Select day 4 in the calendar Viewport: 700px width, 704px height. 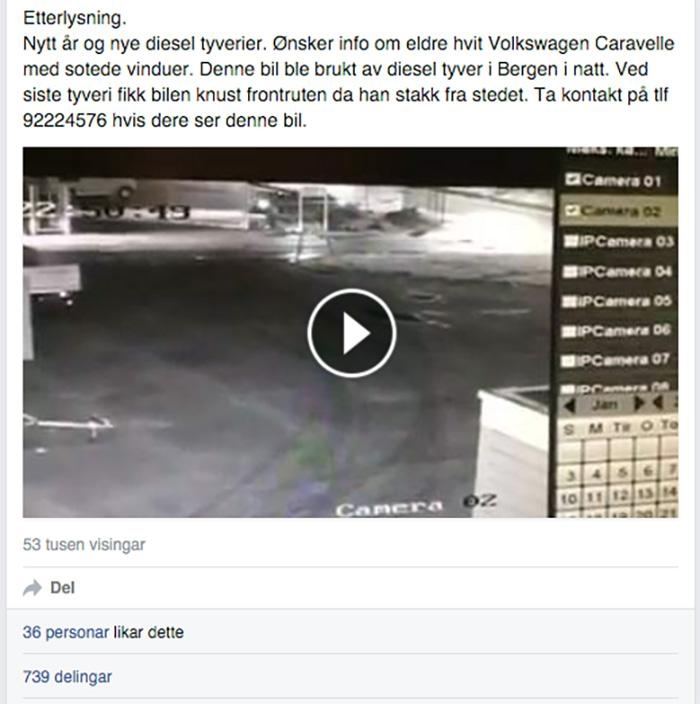click(596, 474)
